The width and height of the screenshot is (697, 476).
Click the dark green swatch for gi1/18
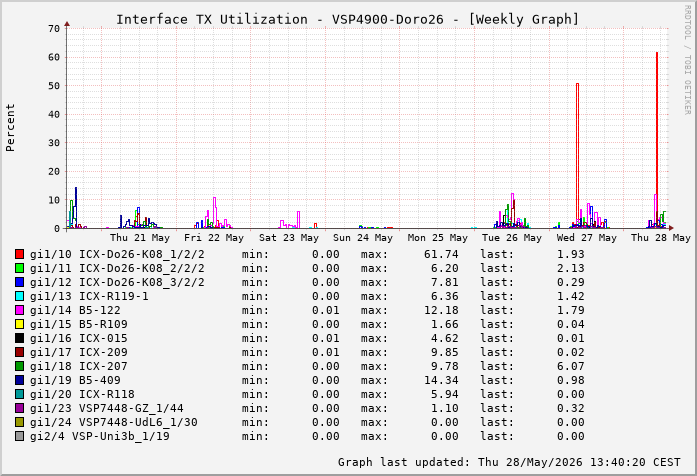(19, 366)
